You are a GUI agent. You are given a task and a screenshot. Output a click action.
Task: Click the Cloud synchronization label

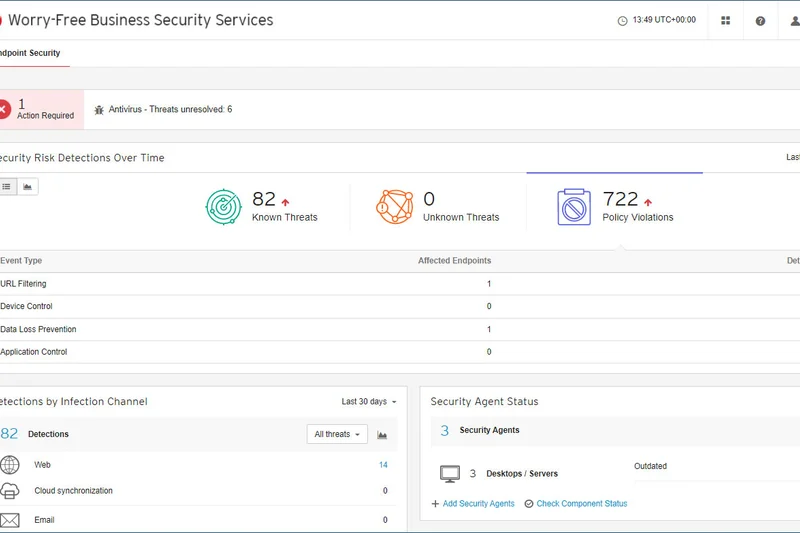point(73,491)
